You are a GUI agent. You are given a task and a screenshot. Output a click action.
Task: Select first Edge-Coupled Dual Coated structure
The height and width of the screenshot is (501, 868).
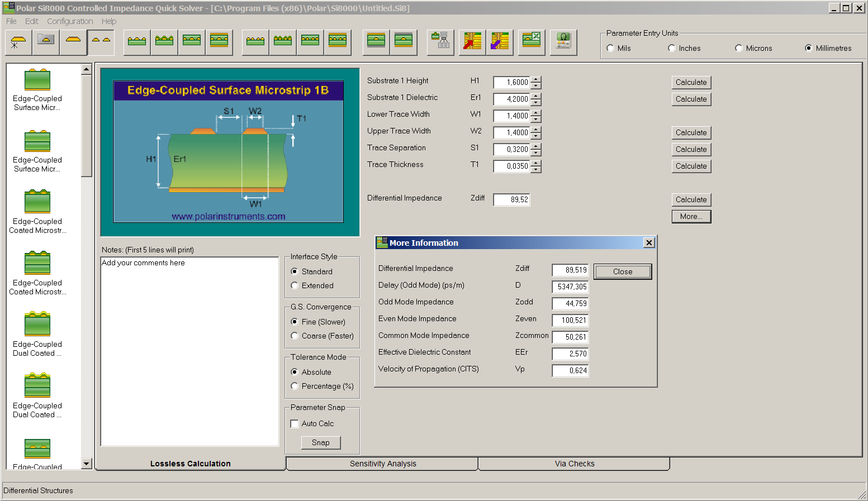click(x=37, y=336)
